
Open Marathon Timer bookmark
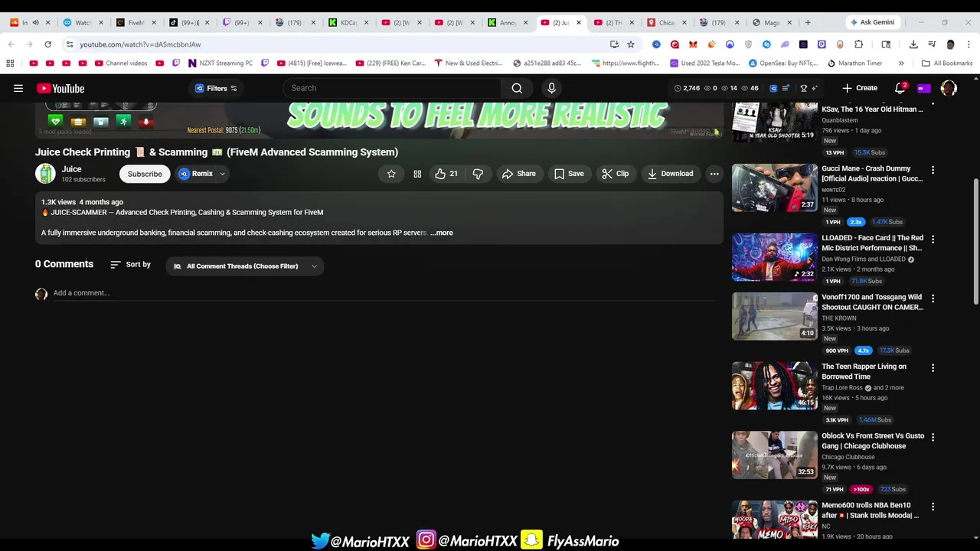854,63
